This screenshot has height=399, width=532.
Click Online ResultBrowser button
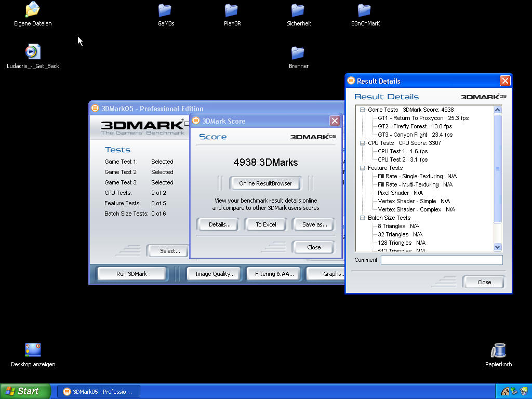265,183
